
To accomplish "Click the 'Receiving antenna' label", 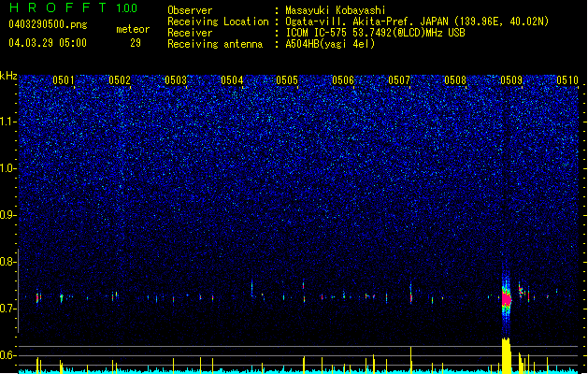I will point(215,44).
